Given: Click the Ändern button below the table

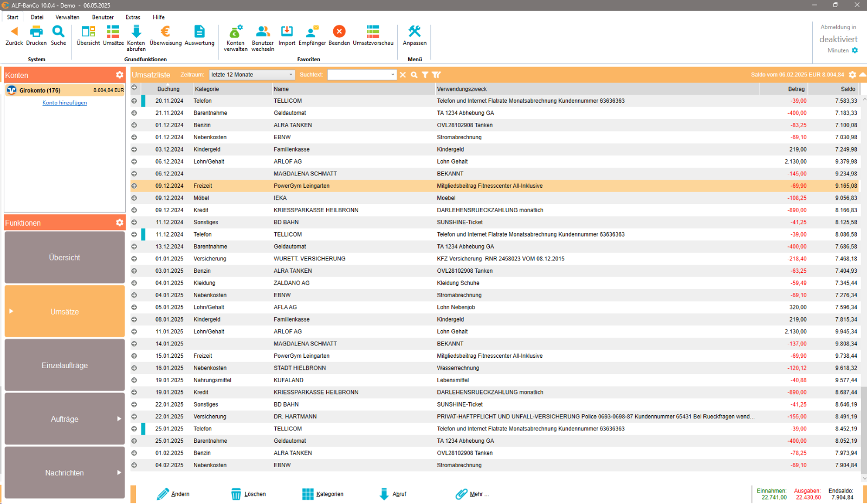Looking at the screenshot, I should (x=173, y=494).
